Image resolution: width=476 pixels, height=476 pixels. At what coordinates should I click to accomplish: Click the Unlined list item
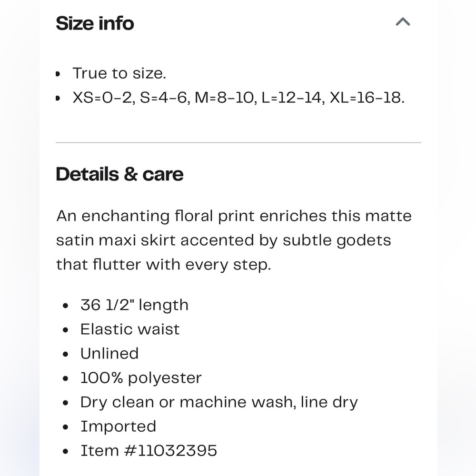109,353
